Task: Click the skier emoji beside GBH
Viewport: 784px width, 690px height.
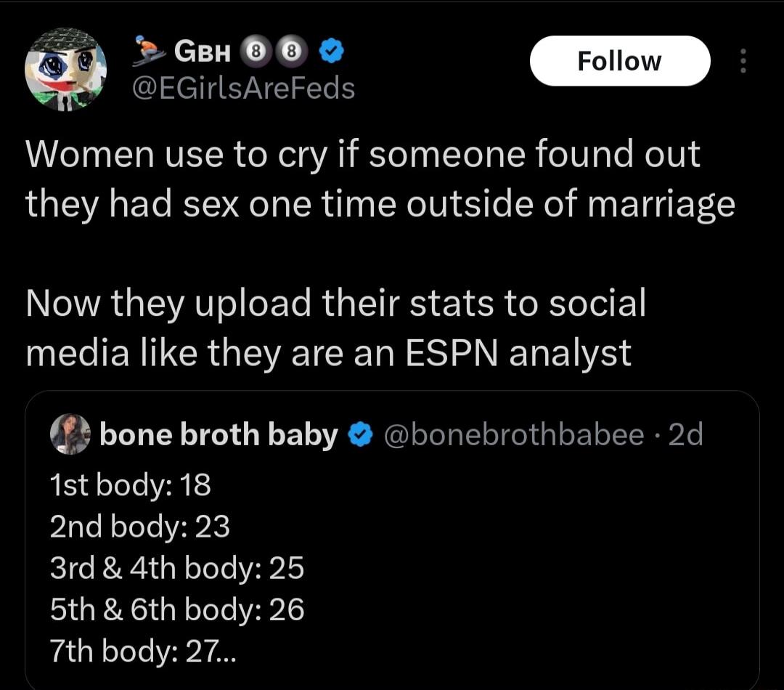Action: click(x=150, y=52)
